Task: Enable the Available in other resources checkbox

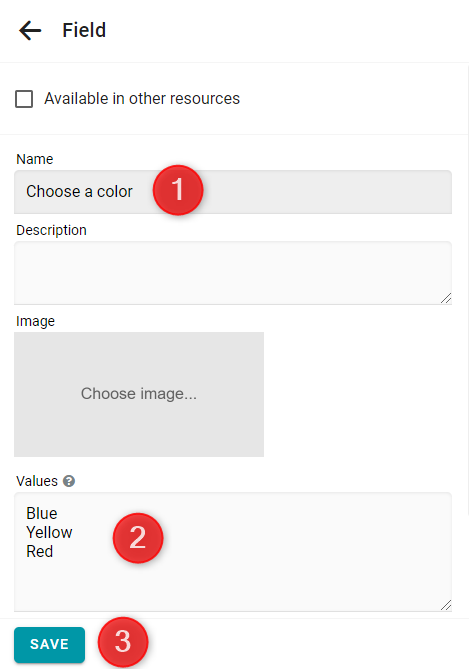Action: tap(24, 99)
